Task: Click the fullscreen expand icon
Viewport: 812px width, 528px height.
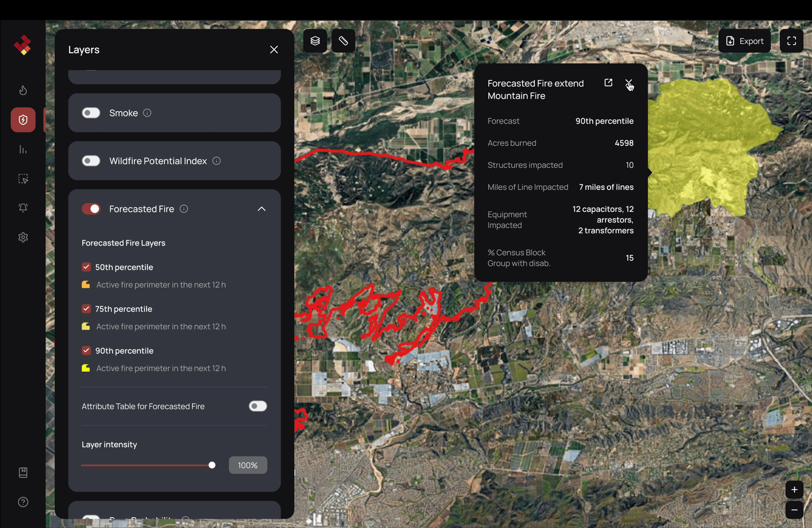Action: [x=793, y=40]
